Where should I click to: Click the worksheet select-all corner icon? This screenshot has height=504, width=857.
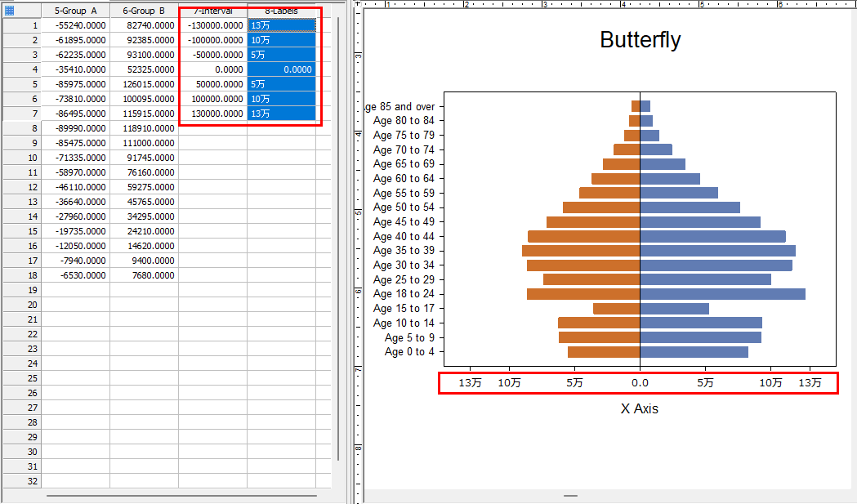(x=10, y=11)
